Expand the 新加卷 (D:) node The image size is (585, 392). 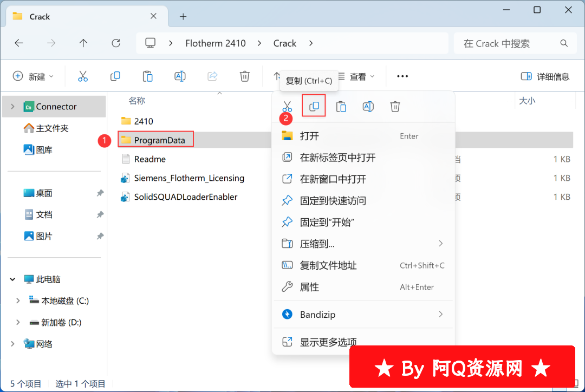pos(18,322)
